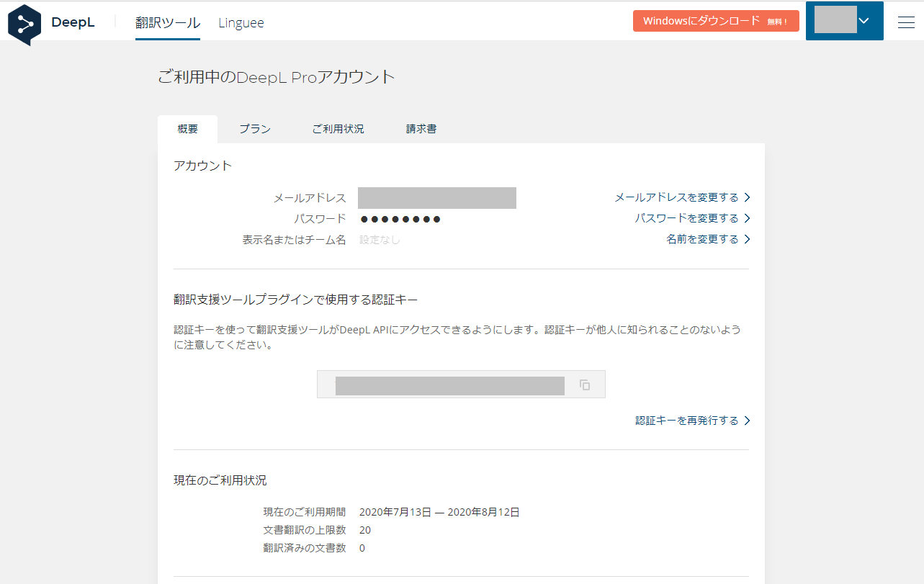924x584 pixels.
Task: Select 翻訳ツール in the top navigation
Action: coord(167,22)
